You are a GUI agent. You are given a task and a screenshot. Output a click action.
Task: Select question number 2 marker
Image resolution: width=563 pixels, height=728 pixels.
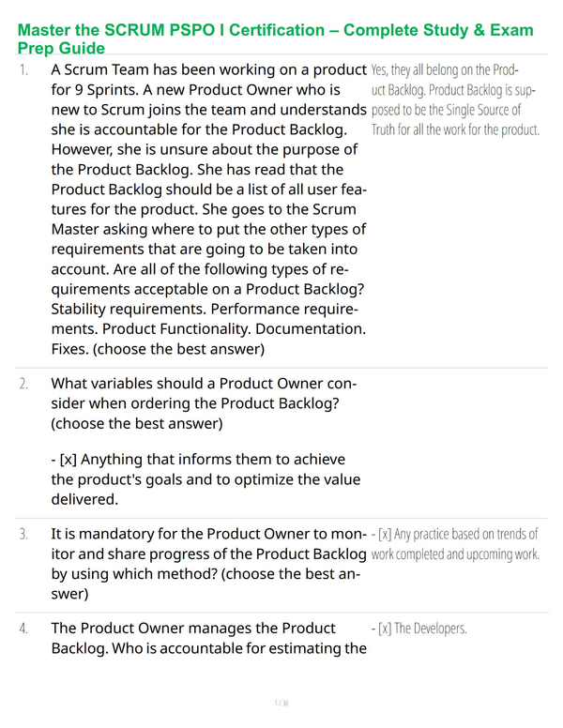23,384
